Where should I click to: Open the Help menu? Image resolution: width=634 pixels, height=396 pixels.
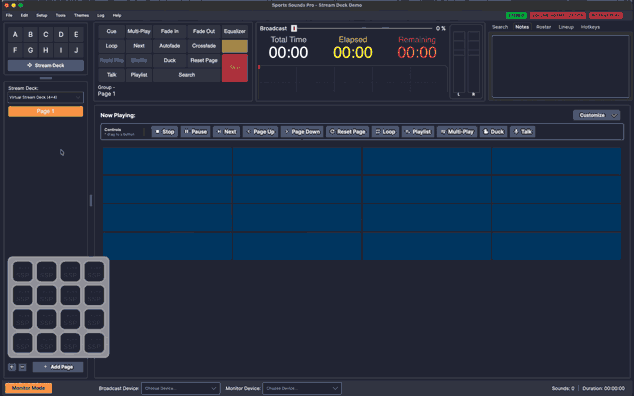point(117,15)
